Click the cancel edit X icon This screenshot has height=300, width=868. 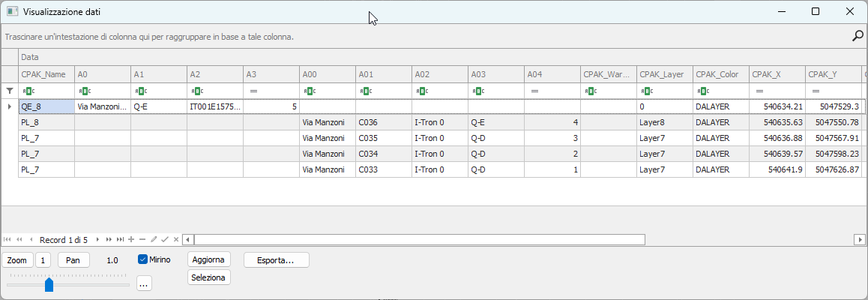(x=176, y=240)
